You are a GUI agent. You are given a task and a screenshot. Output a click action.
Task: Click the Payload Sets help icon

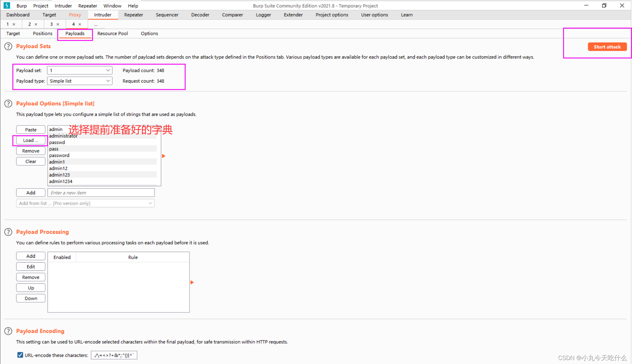8,46
